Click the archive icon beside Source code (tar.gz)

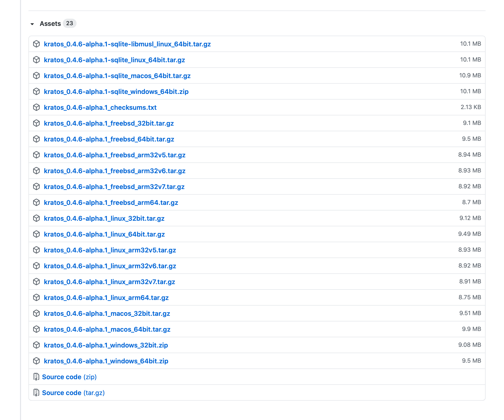pos(36,393)
